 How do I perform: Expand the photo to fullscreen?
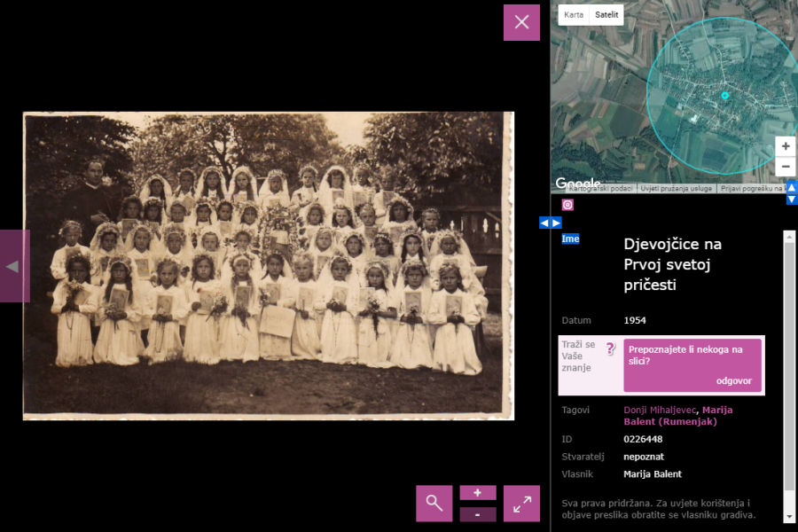point(521,504)
